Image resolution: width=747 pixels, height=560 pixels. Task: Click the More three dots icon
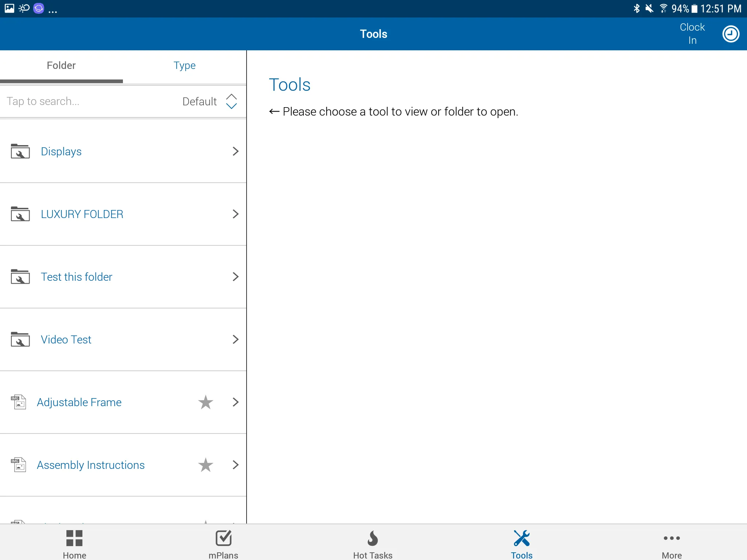672,538
